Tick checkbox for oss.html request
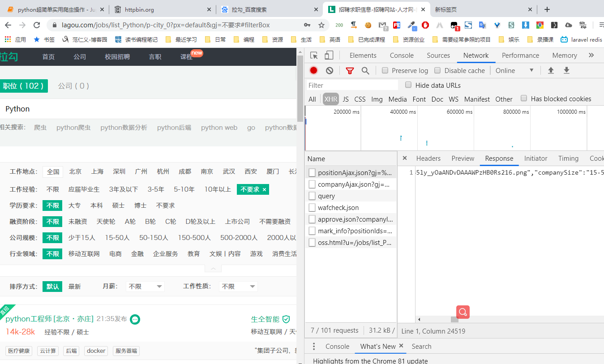Screen dimensions: 604x364 coord(312,242)
